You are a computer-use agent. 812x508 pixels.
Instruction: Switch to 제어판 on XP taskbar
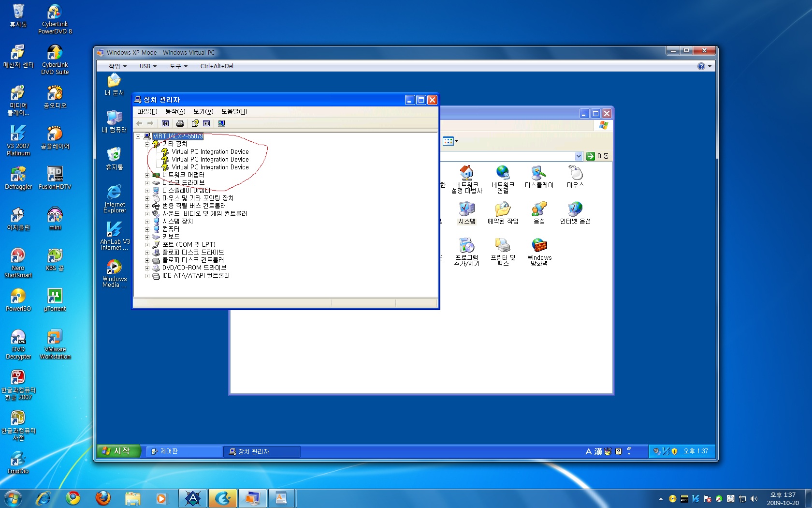coord(184,451)
